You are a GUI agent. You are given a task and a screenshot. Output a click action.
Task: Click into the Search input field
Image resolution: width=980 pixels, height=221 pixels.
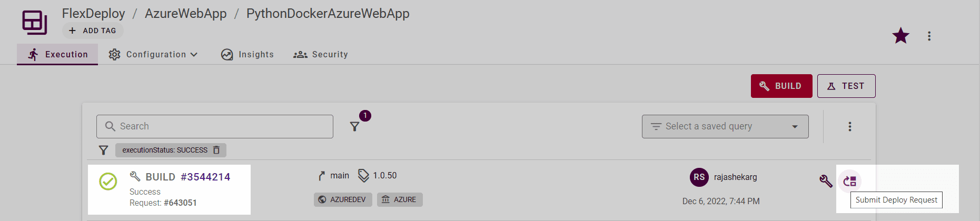pos(215,126)
